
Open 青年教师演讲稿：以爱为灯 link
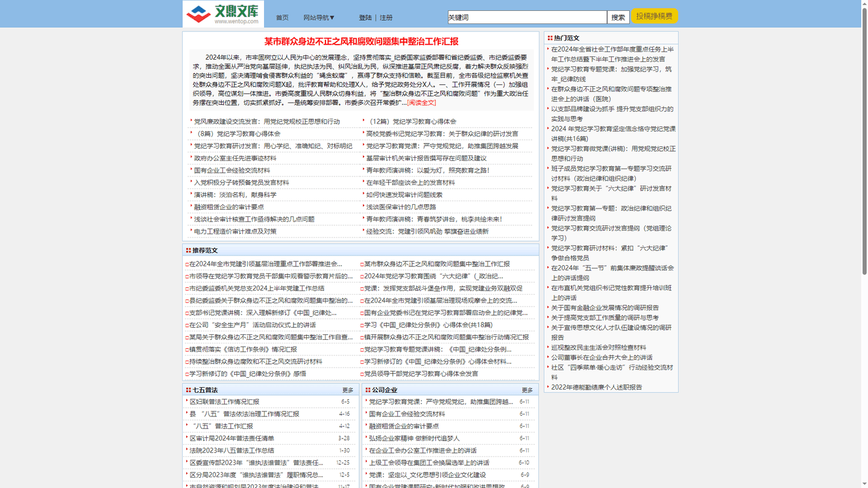click(x=429, y=170)
